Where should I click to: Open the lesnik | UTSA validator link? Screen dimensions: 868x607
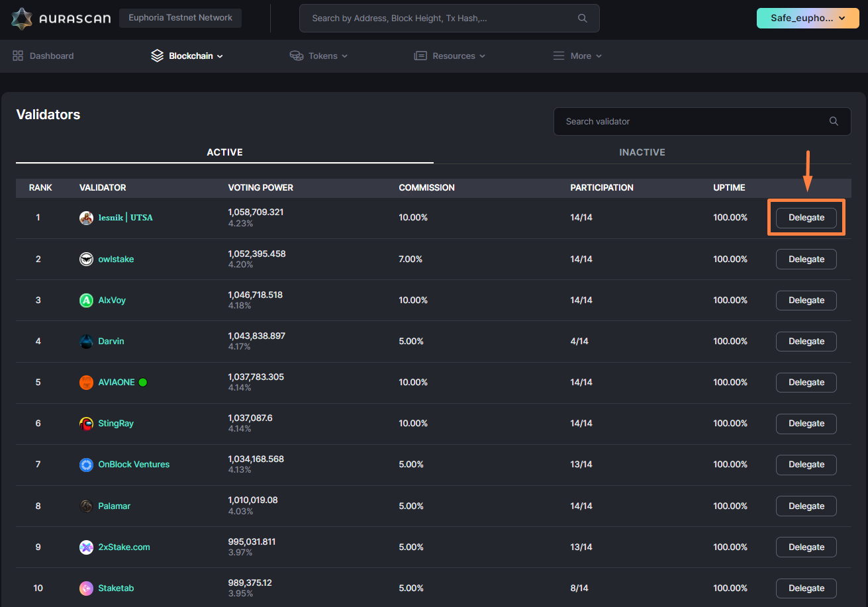click(125, 218)
